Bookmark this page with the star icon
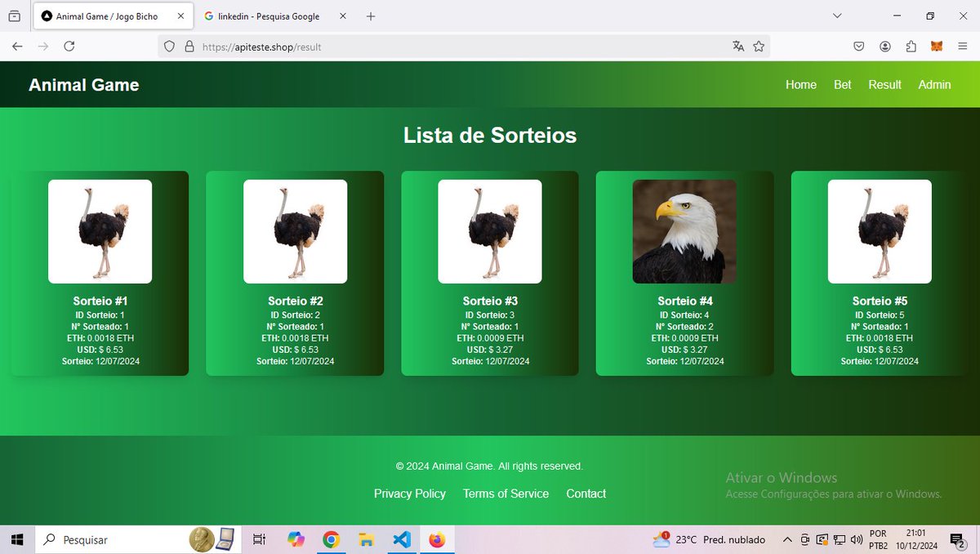The image size is (980, 554). click(x=759, y=47)
